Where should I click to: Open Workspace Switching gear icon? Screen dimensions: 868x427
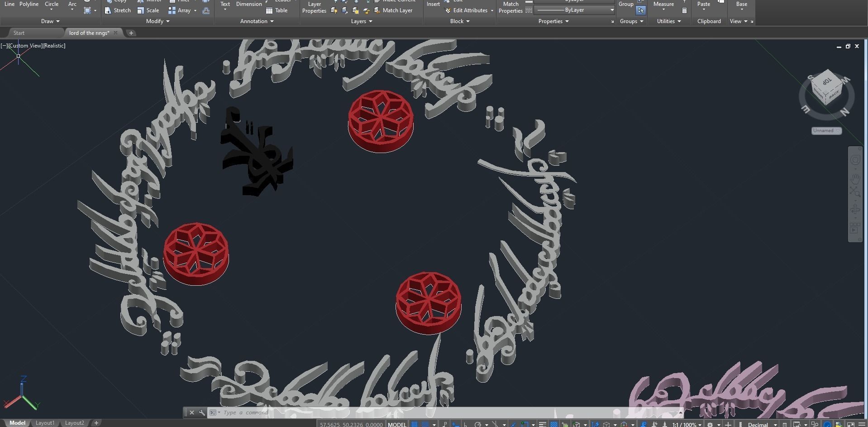tap(710, 424)
